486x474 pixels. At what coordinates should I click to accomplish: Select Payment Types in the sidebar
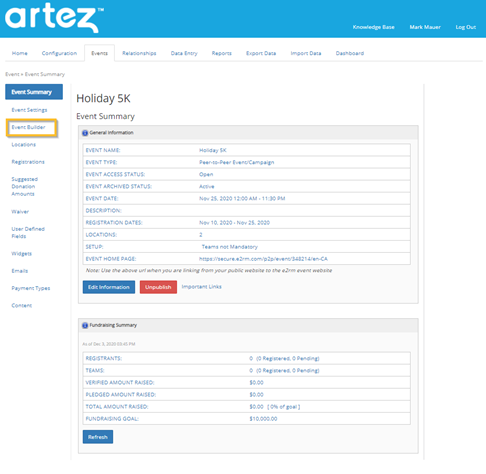[31, 288]
